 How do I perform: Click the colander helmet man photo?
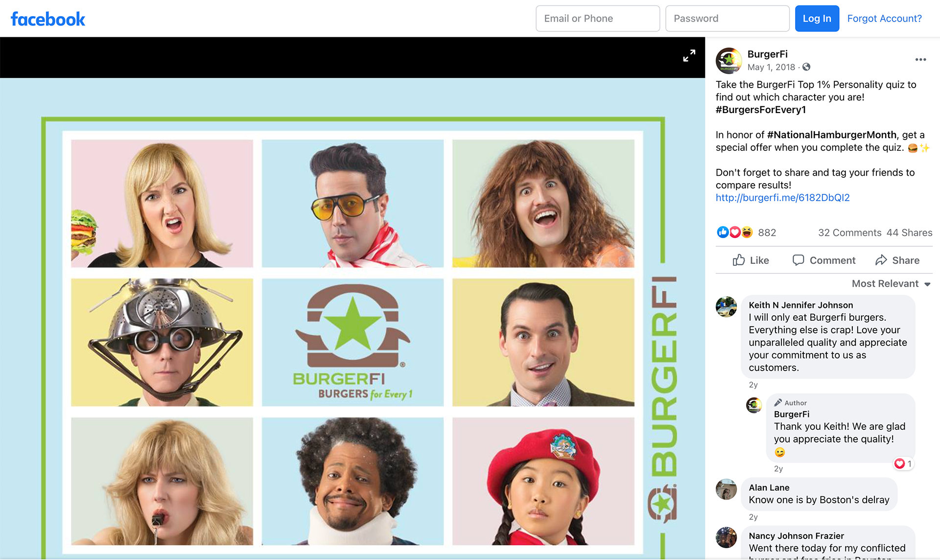162,342
